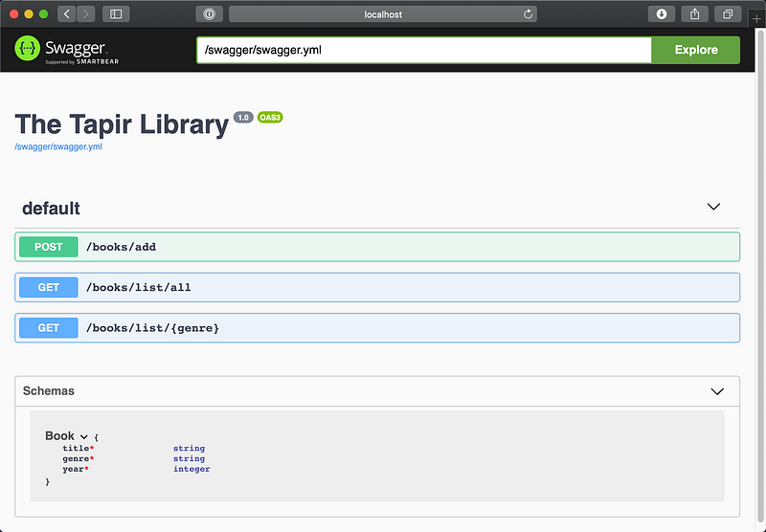Click the Swagger logo
Screen dimensions: 766x532
[67, 50]
